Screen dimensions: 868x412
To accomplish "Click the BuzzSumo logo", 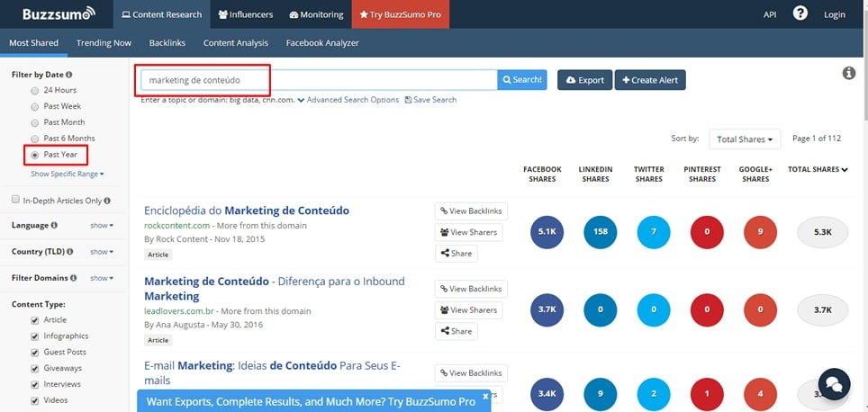I will click(59, 13).
